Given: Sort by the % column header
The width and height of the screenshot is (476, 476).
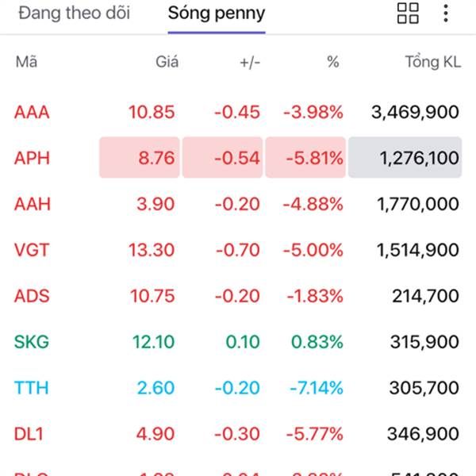Looking at the screenshot, I should pos(333,63).
